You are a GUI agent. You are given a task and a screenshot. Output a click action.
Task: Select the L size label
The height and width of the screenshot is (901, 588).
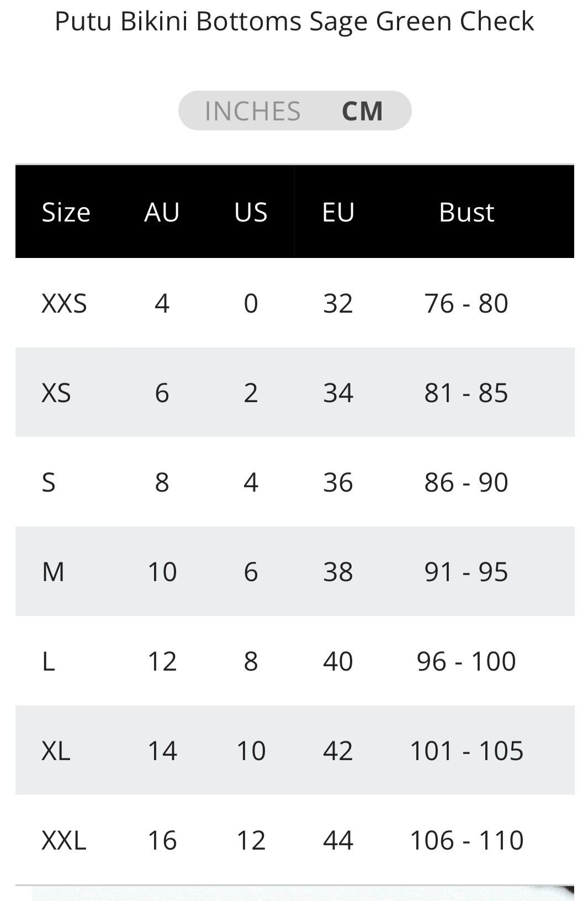[49, 661]
